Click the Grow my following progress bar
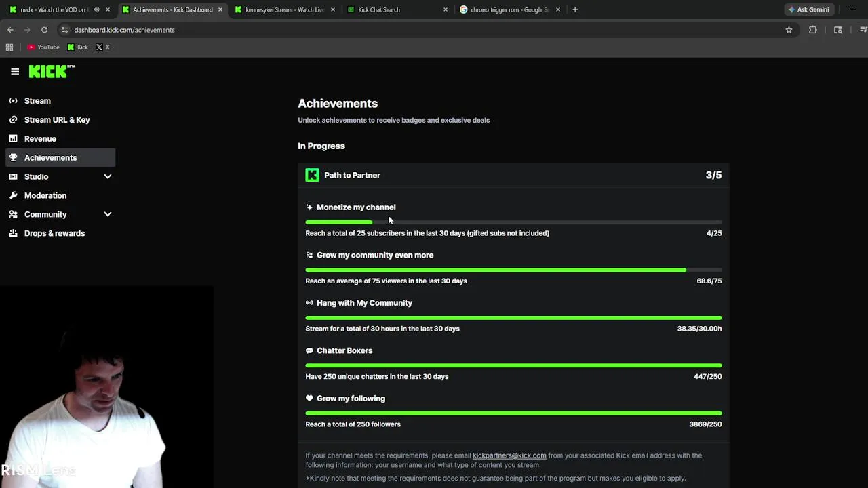The height and width of the screenshot is (488, 868). point(513,413)
